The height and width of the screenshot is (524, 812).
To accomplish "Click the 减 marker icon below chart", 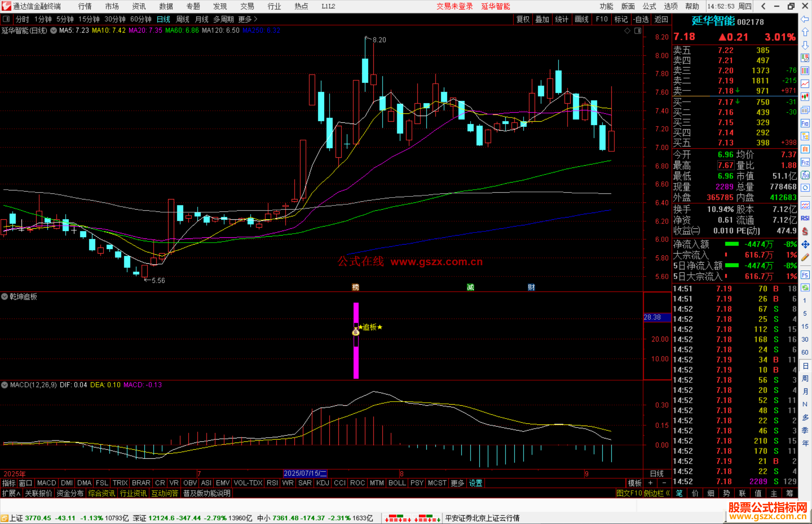I will click(470, 287).
